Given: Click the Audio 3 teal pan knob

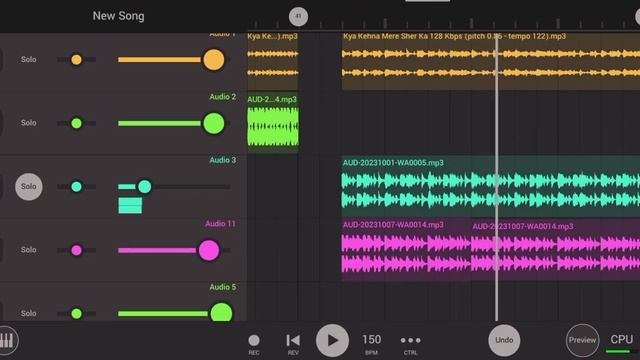Looking at the screenshot, I should point(76,187).
